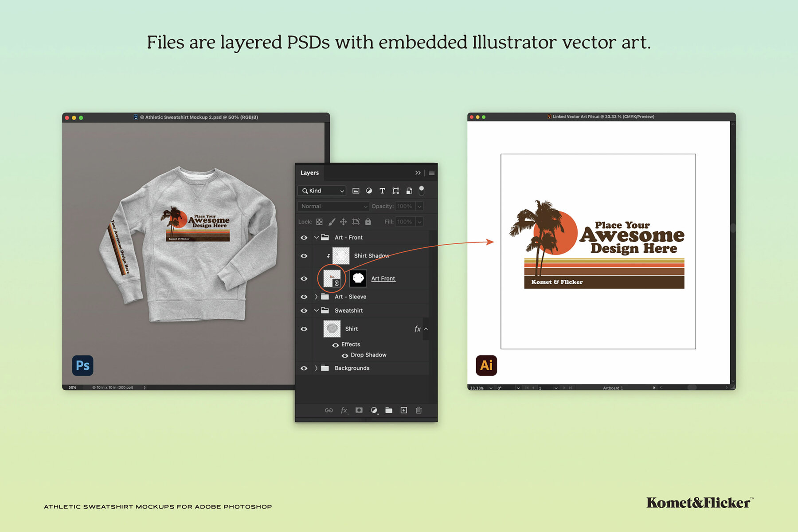Open the blend mode dropdown showing Normal
Viewport: 798px width, 532px height.
coord(333,206)
